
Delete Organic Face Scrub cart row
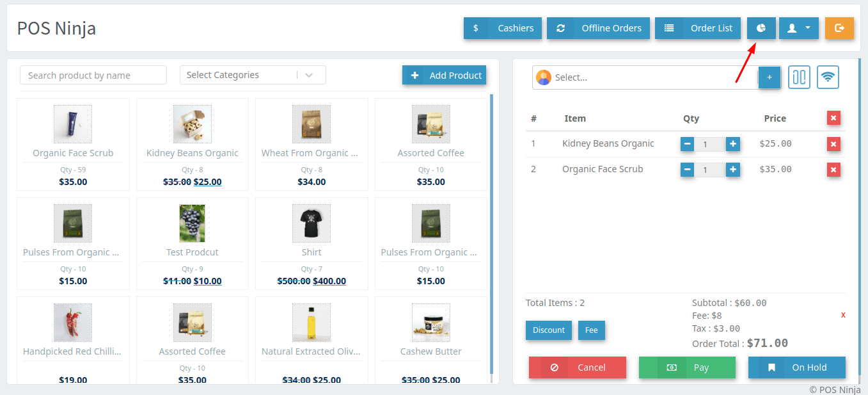(x=833, y=170)
